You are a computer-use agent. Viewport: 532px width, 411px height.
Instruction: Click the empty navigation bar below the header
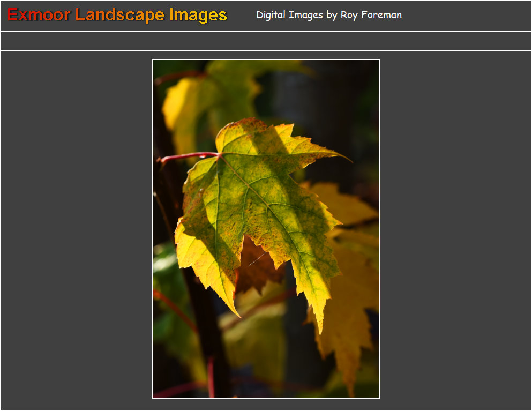coord(266,41)
